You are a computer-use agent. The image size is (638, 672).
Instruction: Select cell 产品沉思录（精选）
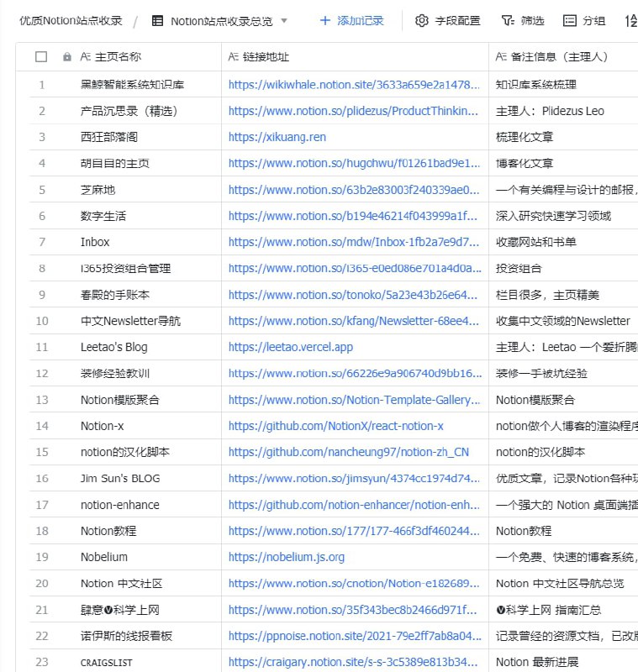[129, 111]
